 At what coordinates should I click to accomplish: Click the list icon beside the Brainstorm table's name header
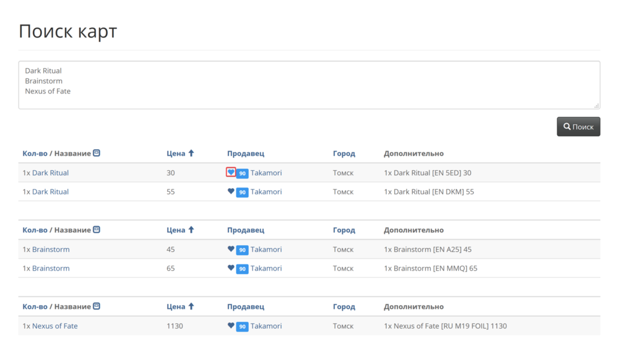pyautogui.click(x=97, y=230)
